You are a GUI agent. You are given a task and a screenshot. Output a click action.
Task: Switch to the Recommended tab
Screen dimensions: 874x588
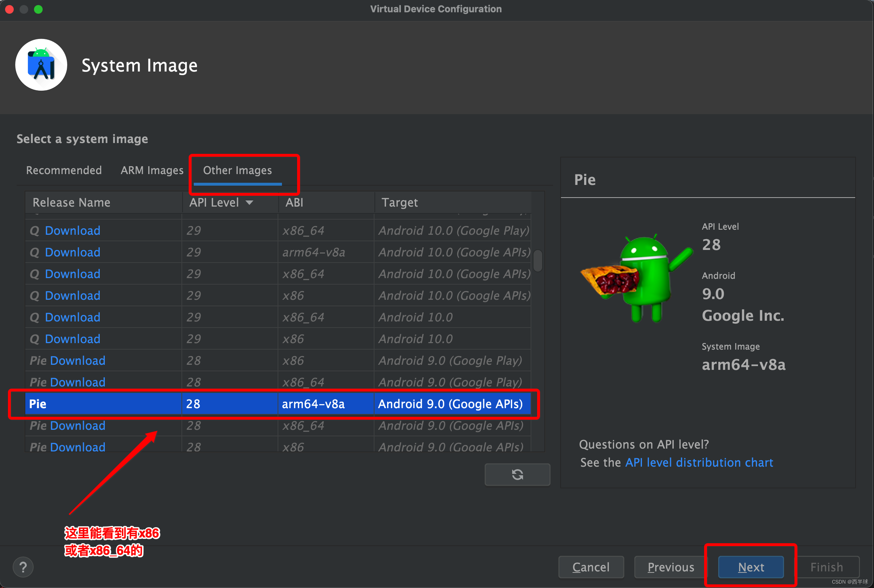(x=64, y=170)
